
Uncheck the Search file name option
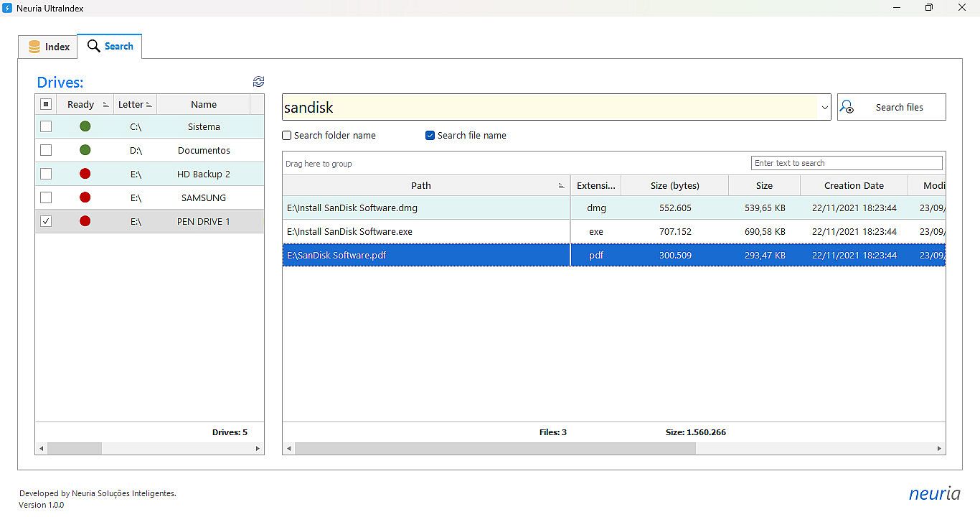pos(430,136)
